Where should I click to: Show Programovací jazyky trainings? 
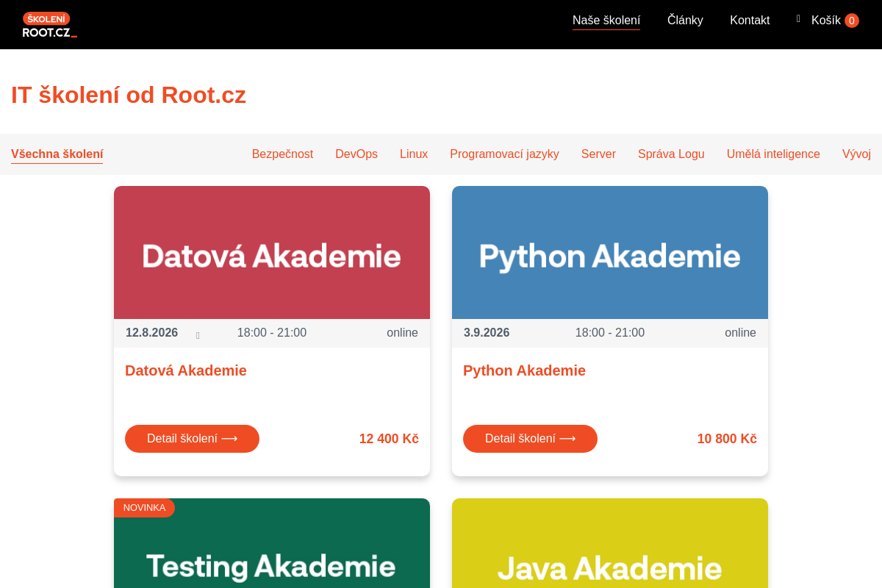click(504, 154)
